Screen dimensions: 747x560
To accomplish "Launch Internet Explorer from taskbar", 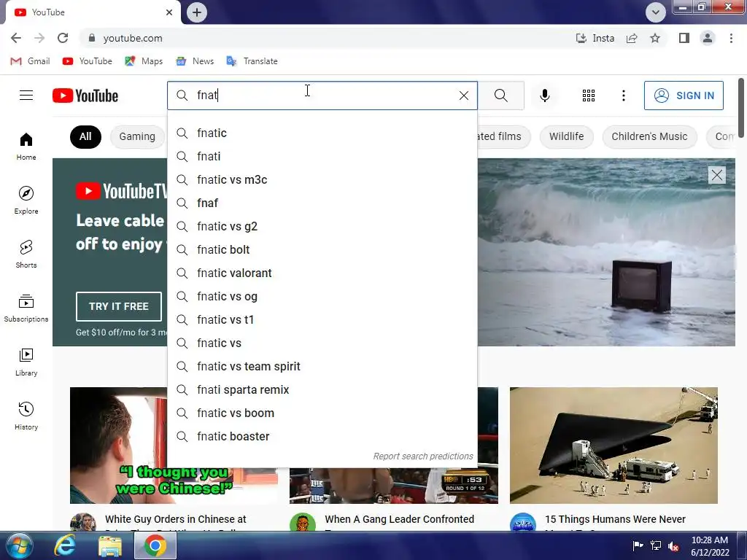I will point(64,545).
